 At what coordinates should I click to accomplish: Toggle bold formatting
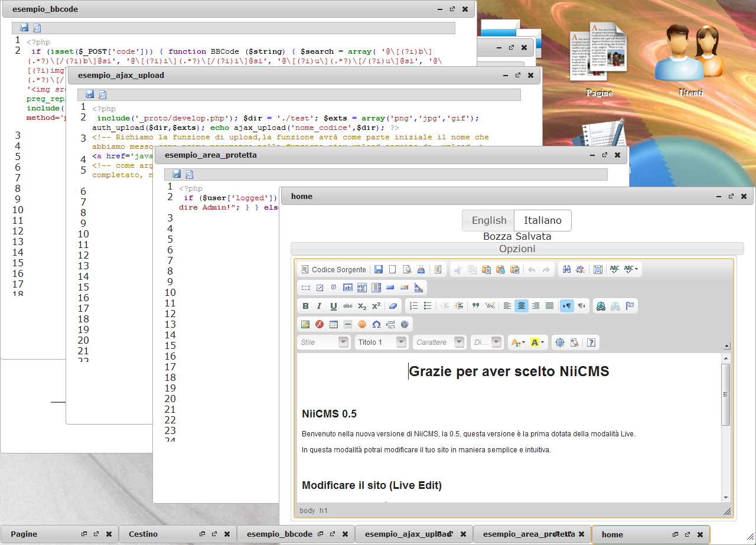[x=306, y=306]
